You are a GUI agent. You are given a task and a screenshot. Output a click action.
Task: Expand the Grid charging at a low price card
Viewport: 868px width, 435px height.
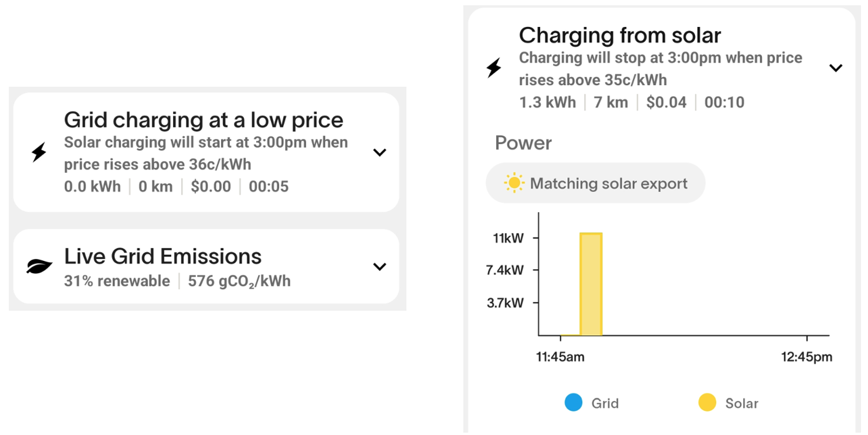(x=380, y=152)
